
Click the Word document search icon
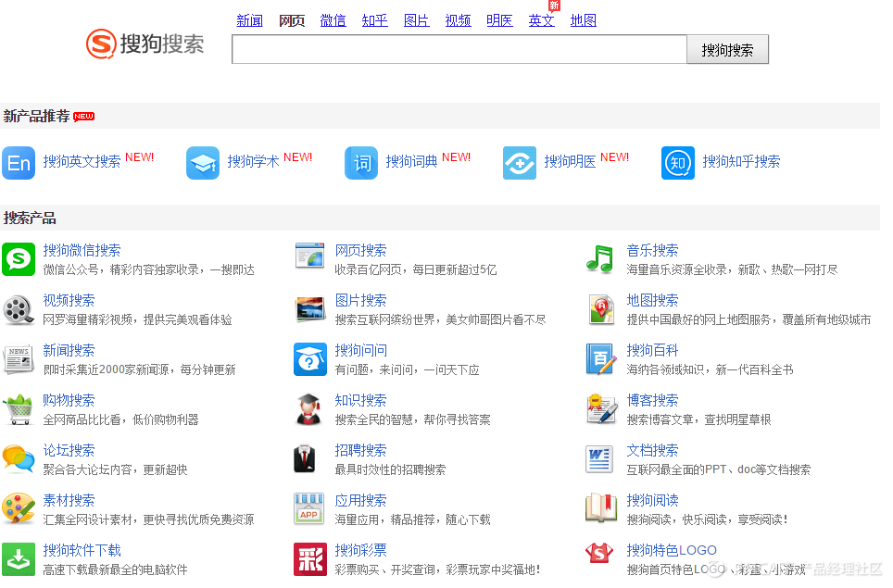[599, 459]
